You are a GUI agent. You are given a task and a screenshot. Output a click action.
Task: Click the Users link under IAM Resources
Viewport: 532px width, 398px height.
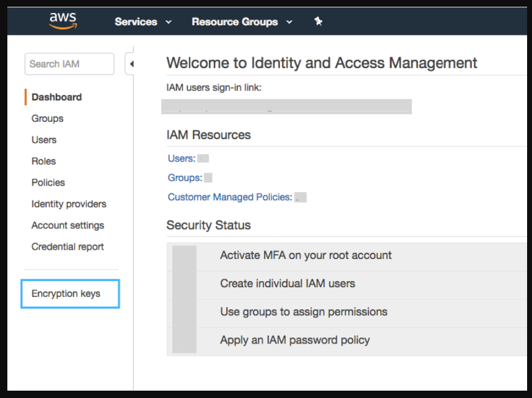(x=181, y=159)
